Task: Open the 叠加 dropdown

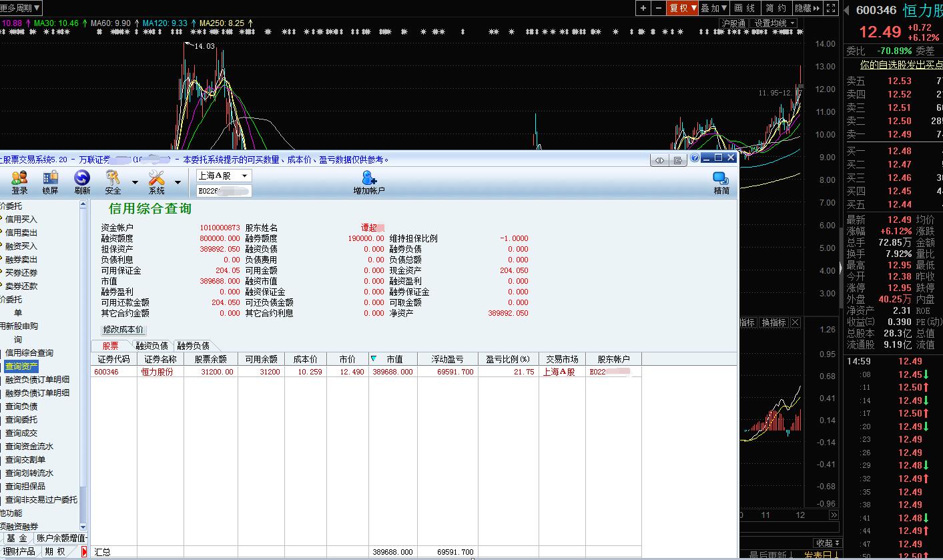Action: pos(714,8)
